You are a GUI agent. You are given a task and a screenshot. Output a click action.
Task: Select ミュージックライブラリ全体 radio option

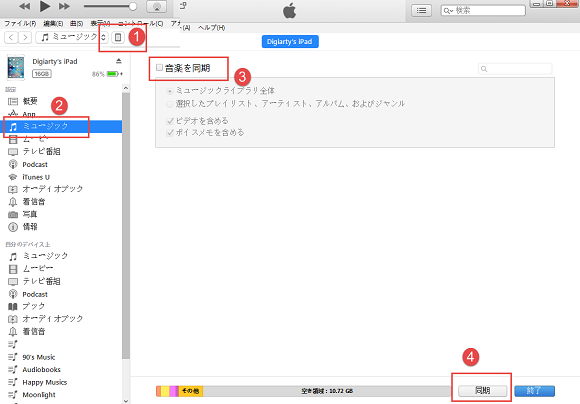[x=169, y=91]
